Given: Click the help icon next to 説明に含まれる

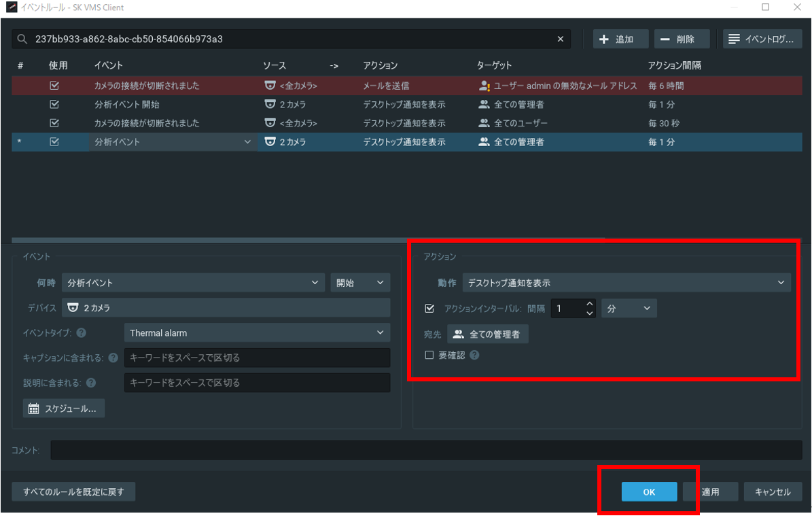Looking at the screenshot, I should (x=91, y=383).
